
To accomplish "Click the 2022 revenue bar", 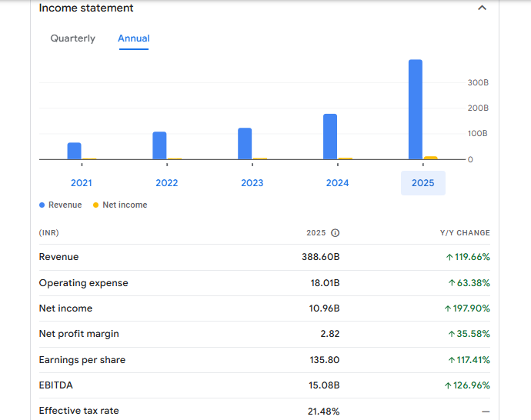I will 159,145.
